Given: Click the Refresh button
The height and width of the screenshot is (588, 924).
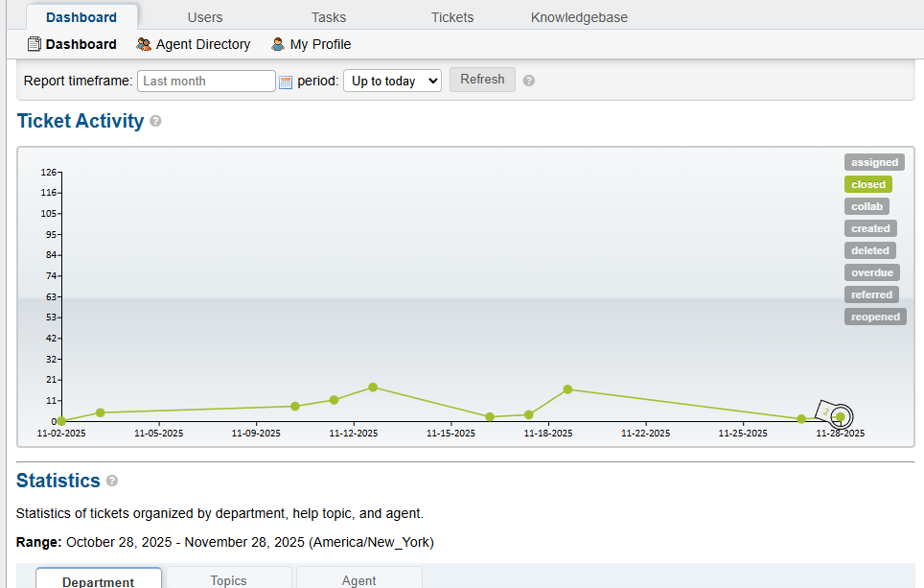Looking at the screenshot, I should tap(482, 80).
